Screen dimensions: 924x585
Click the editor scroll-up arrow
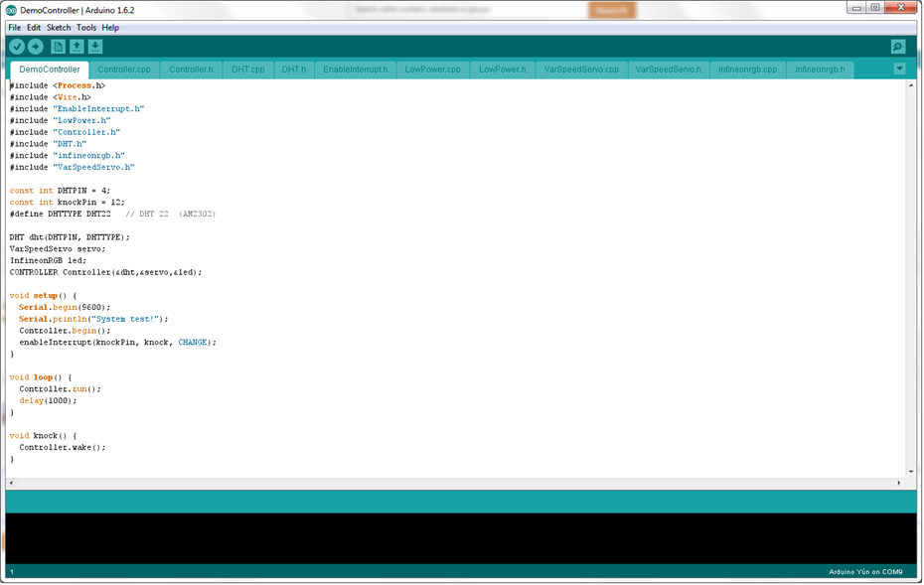pyautogui.click(x=911, y=85)
